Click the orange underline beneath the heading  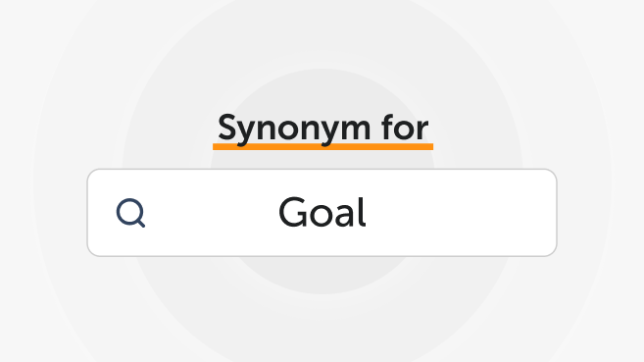(x=322, y=147)
